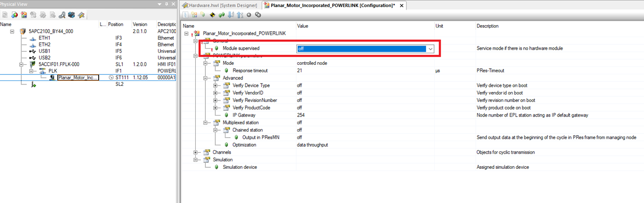Click the pin icon on Physical View panel
The image size is (644, 203).
pyautogui.click(x=166, y=5)
